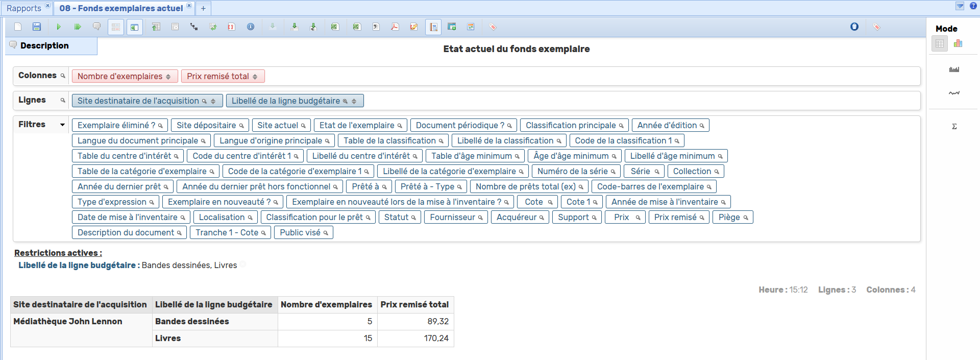
Task: Click the speech bubble comment icon in toolbar
Action: point(96,27)
